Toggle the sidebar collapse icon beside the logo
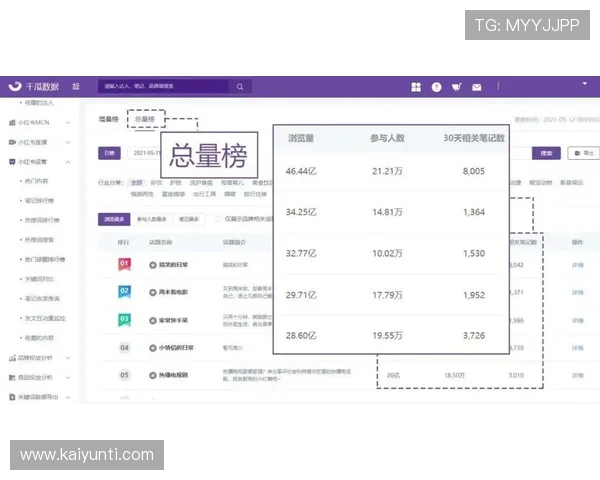Viewport: 600px width, 480px height. (x=76, y=87)
